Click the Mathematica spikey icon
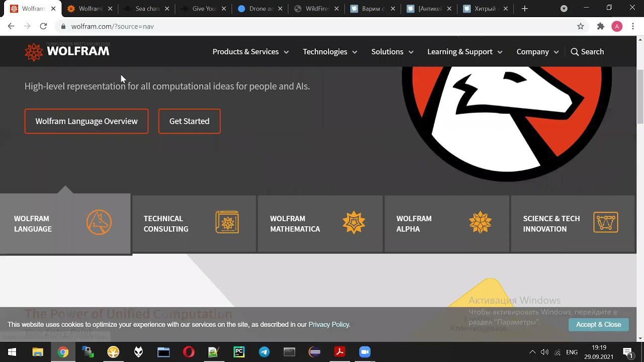 tap(354, 222)
